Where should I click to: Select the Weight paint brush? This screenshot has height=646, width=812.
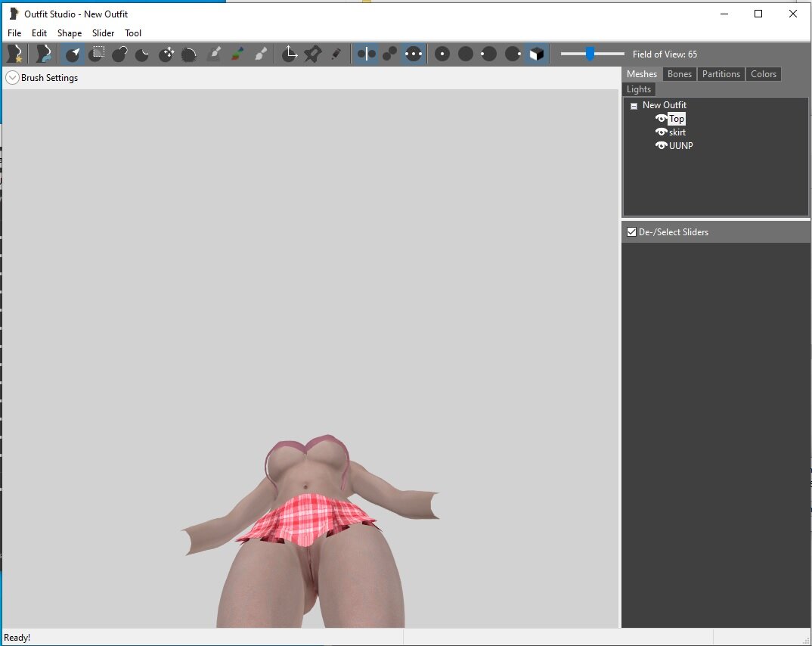215,54
